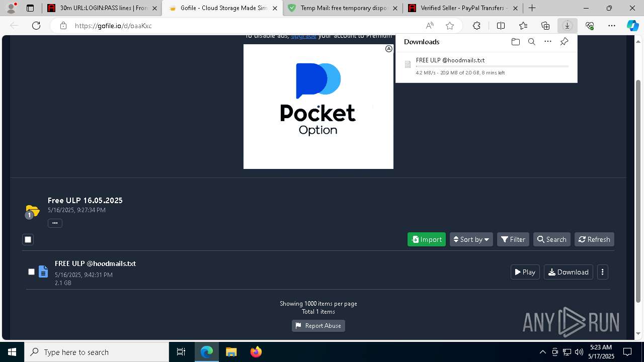Open the Collections icon

(545, 26)
